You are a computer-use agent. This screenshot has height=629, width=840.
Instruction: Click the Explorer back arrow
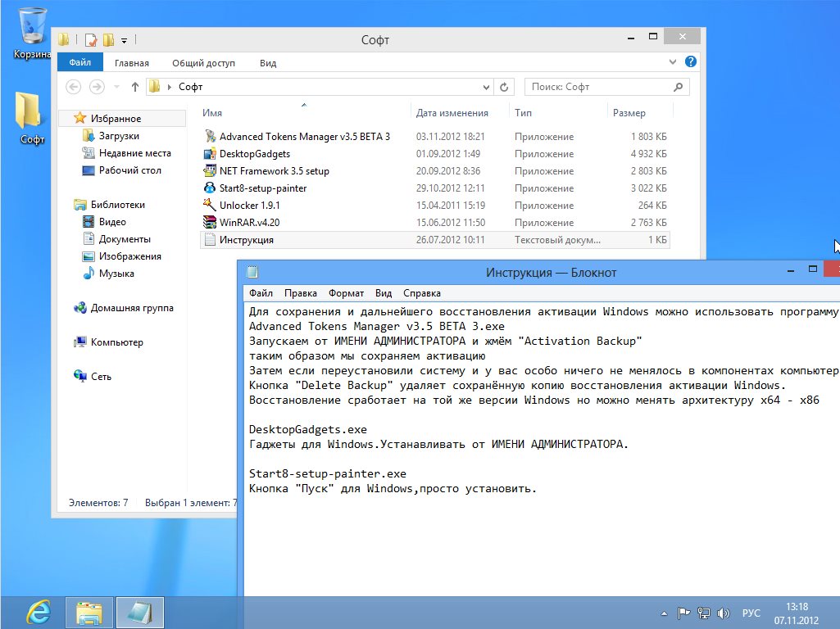tap(74, 87)
